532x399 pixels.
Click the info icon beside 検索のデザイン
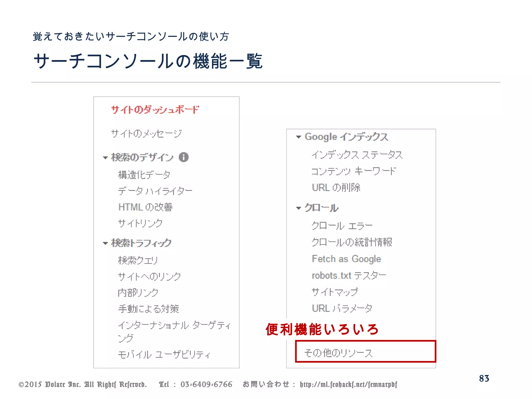tap(184, 157)
